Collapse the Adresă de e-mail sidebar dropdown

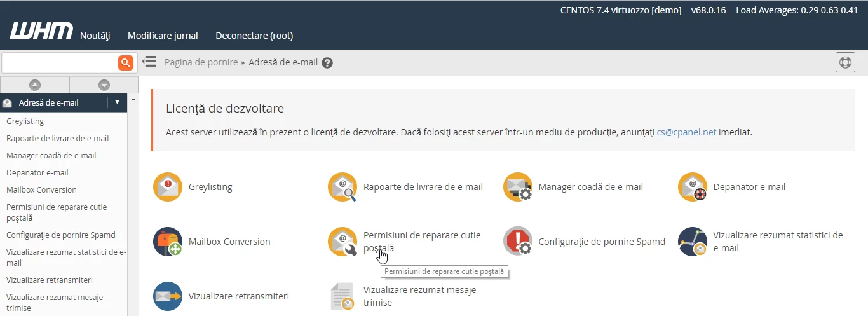(117, 102)
